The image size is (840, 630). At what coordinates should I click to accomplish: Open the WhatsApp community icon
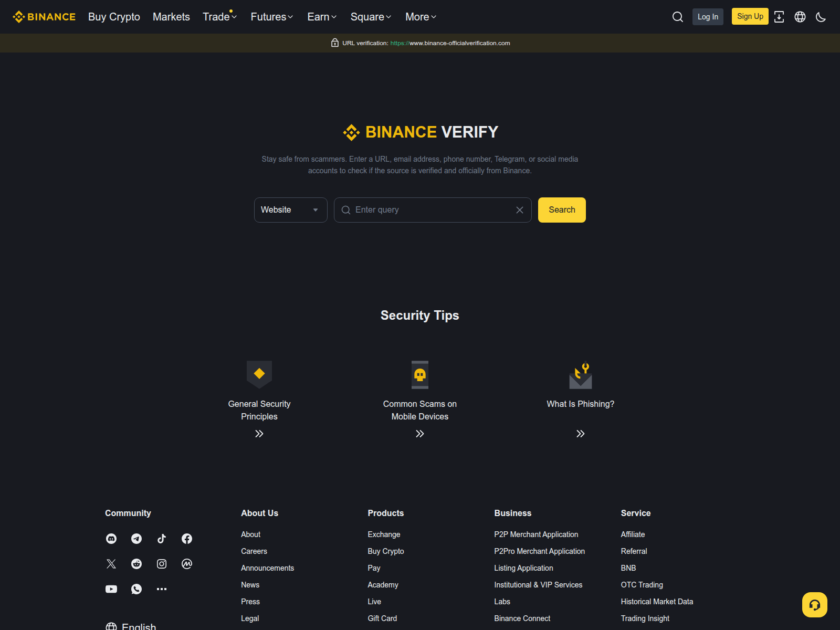pos(136,589)
